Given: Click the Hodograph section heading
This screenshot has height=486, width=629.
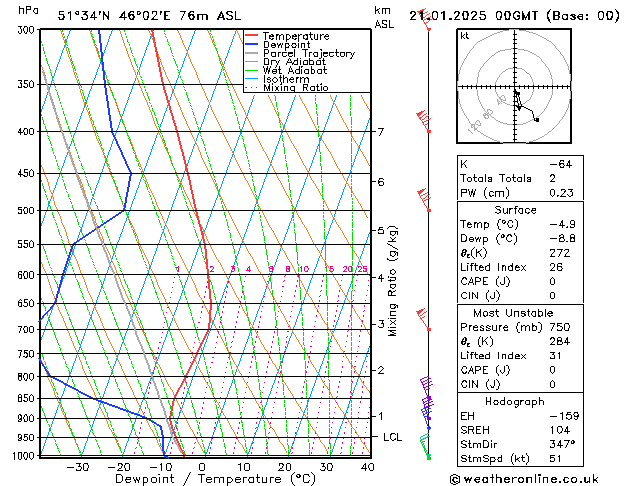Looking at the screenshot, I should (515, 402).
